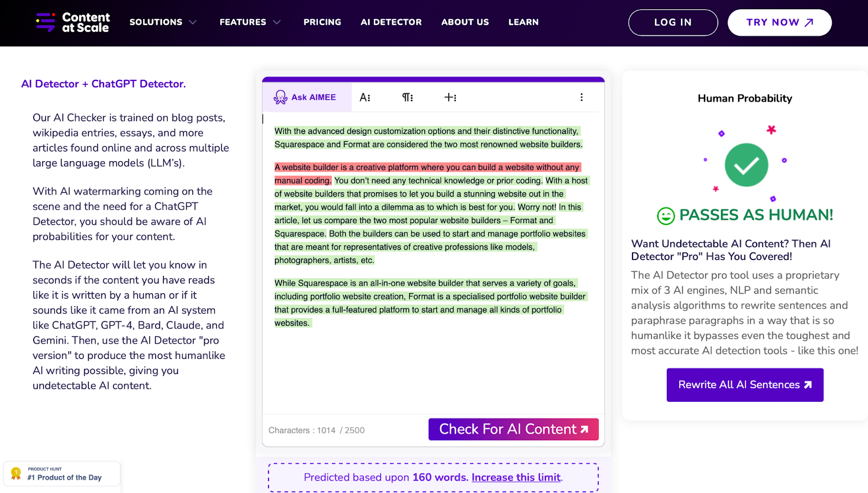Screen dimensions: 868x493
Task: Open the paragraph formatting tool
Action: (x=407, y=97)
